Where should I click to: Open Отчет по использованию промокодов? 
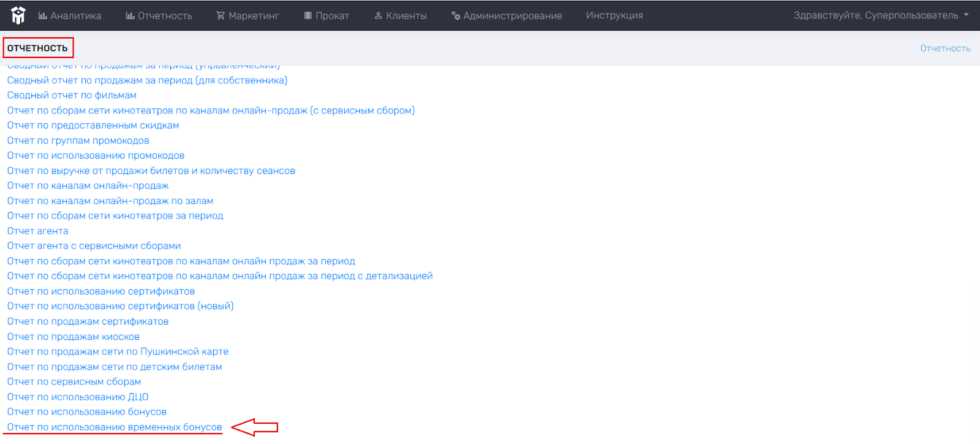(x=96, y=156)
